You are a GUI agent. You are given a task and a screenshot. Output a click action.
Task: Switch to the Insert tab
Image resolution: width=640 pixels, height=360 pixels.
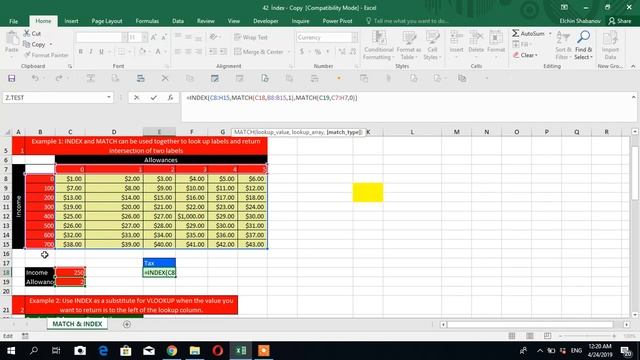[x=71, y=21]
